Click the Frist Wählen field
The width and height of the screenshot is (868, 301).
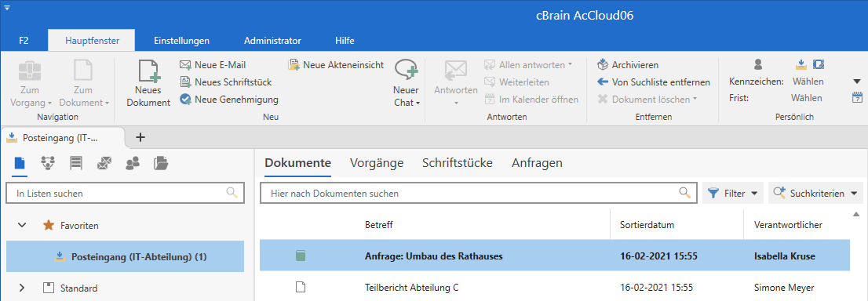coord(806,99)
